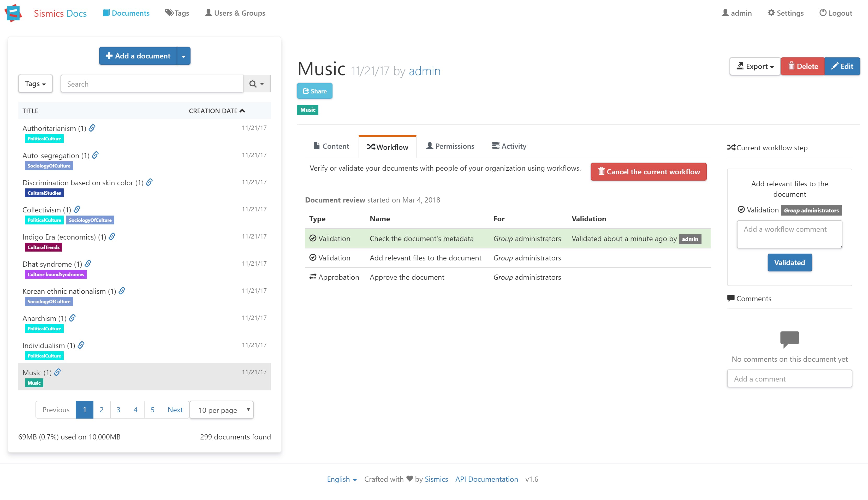
Task: Open the admin user profile link
Action: pos(736,13)
